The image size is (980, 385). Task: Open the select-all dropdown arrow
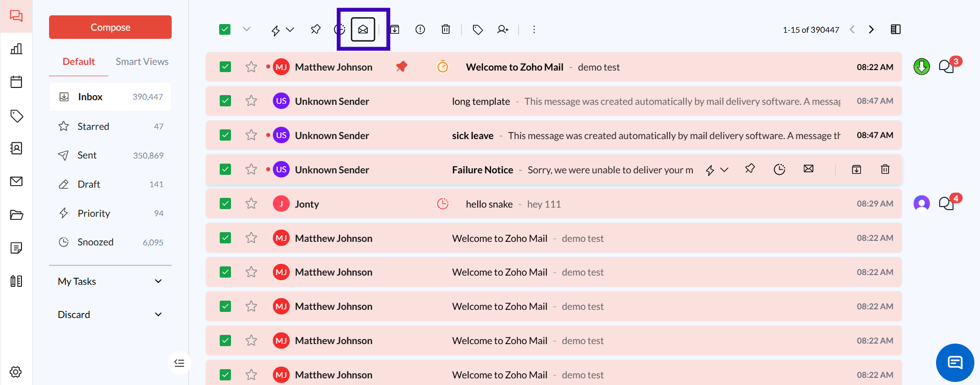click(x=247, y=30)
